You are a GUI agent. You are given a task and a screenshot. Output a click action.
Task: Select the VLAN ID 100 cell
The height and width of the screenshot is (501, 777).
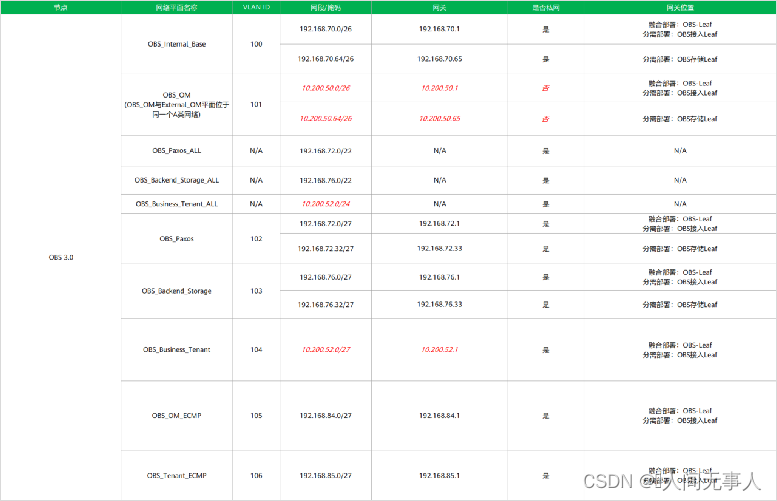pyautogui.click(x=256, y=44)
